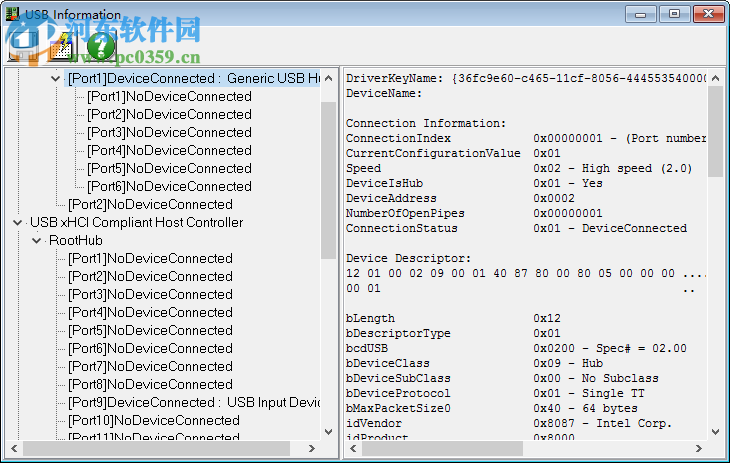
Task: Click ConnectionStatus DeviceConnected value
Action: [610, 228]
